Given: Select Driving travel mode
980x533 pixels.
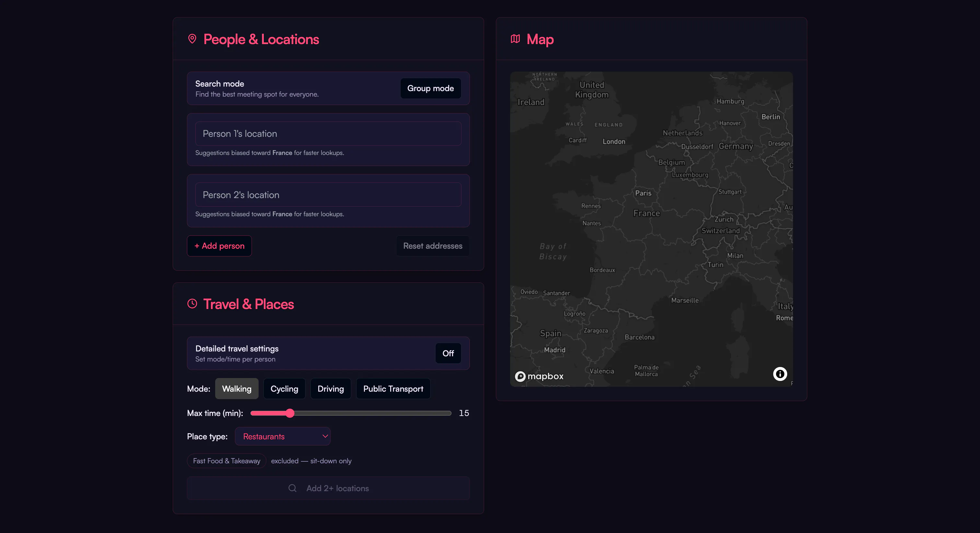Looking at the screenshot, I should tap(331, 389).
